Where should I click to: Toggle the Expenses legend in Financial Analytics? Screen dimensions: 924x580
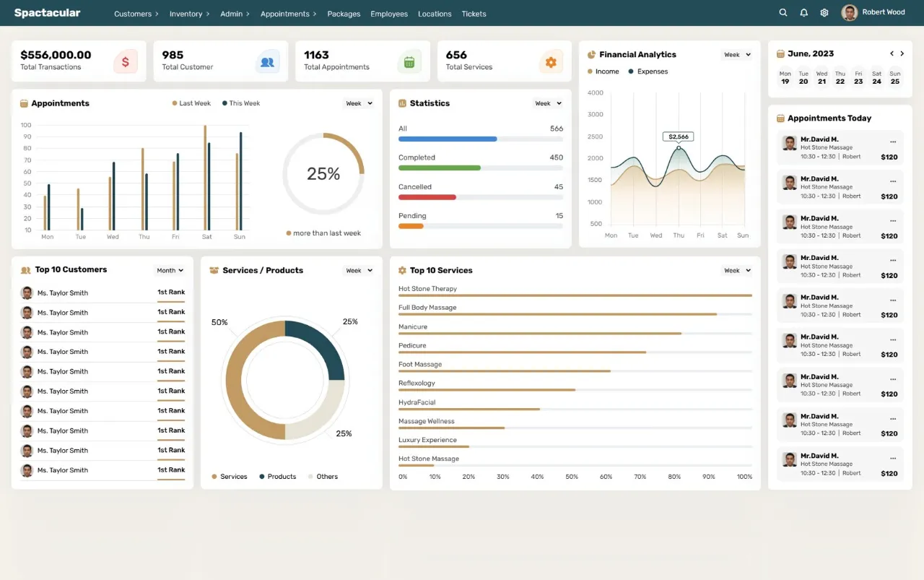pos(648,72)
